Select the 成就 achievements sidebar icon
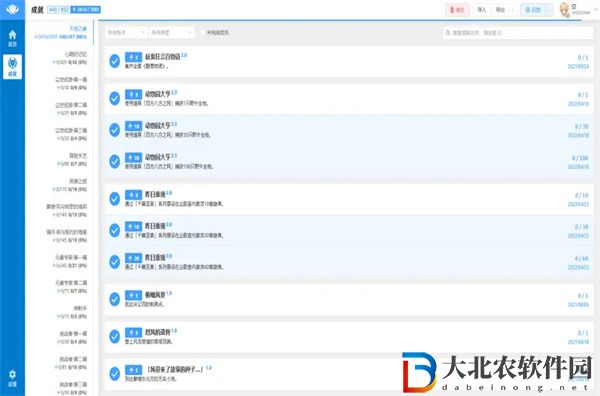The image size is (600, 396). [12, 67]
